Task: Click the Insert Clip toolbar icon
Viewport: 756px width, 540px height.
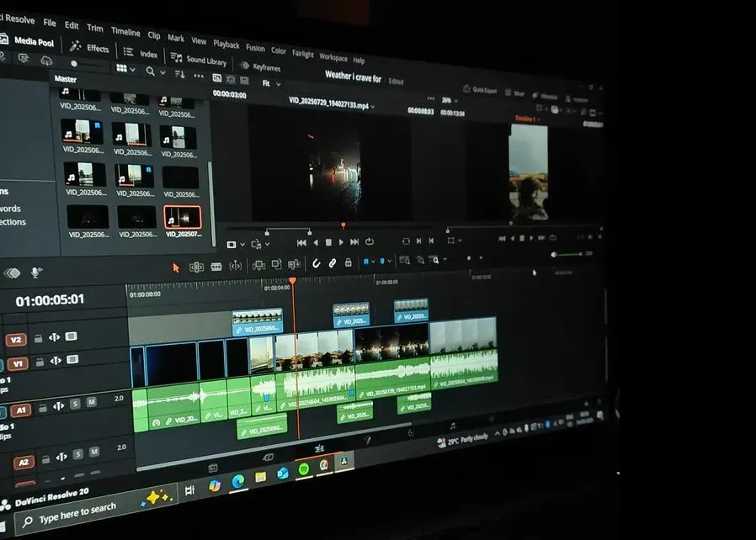Action: (259, 265)
